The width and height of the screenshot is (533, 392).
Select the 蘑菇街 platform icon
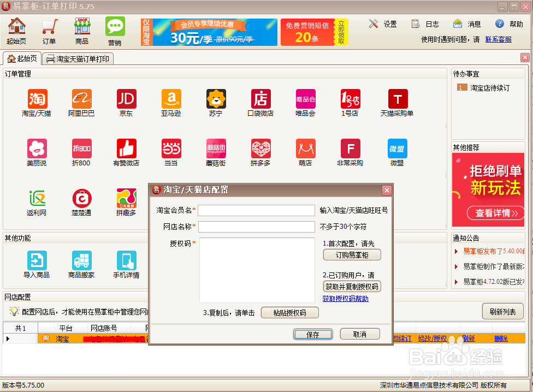click(216, 153)
